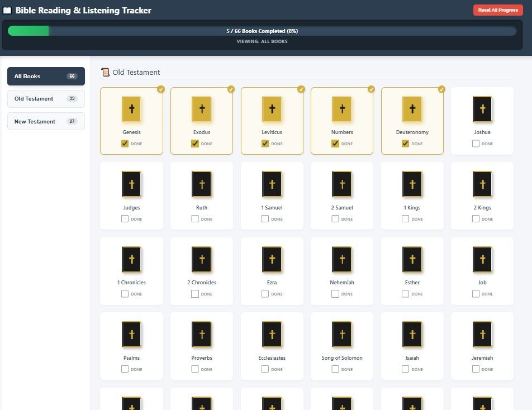
Task: Check the Ruth DONE checkbox
Action: click(194, 219)
